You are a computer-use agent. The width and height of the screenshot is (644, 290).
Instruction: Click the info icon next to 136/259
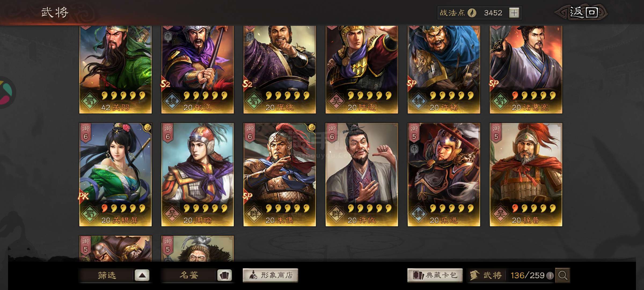(x=550, y=276)
